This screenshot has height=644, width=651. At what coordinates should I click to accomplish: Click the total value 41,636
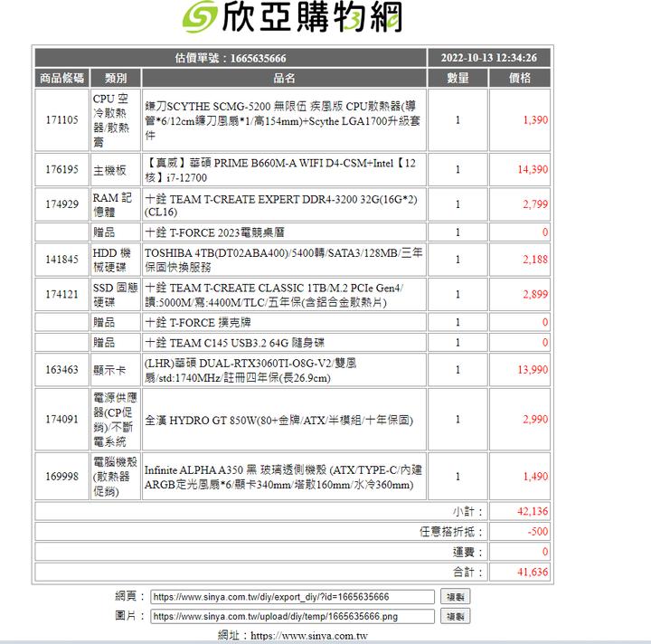[533, 573]
